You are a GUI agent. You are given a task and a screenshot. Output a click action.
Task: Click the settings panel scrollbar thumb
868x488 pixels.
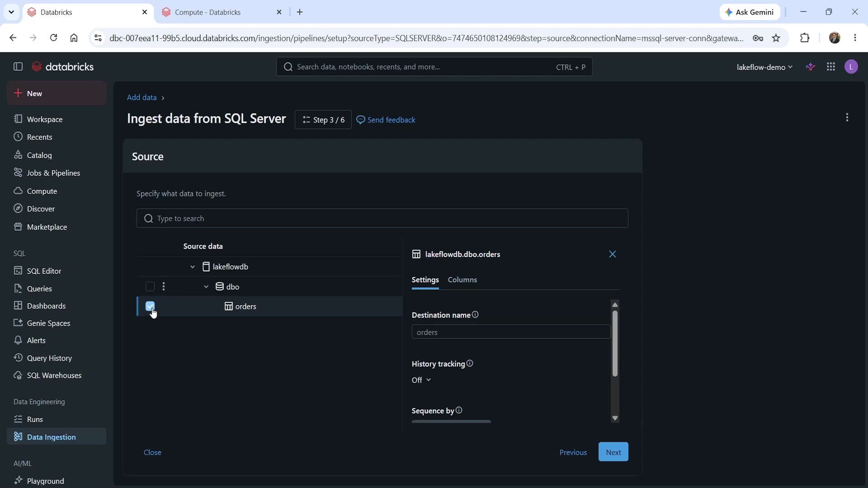pyautogui.click(x=615, y=343)
